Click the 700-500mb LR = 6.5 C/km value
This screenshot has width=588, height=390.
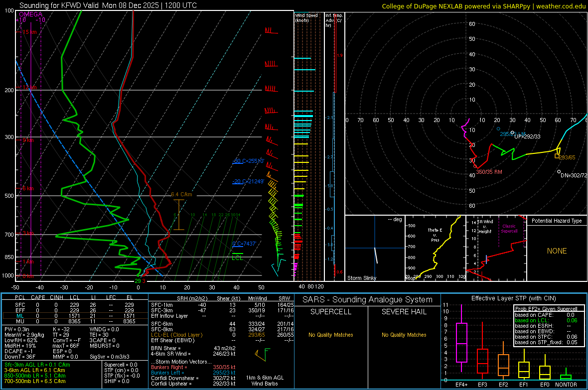point(35,381)
